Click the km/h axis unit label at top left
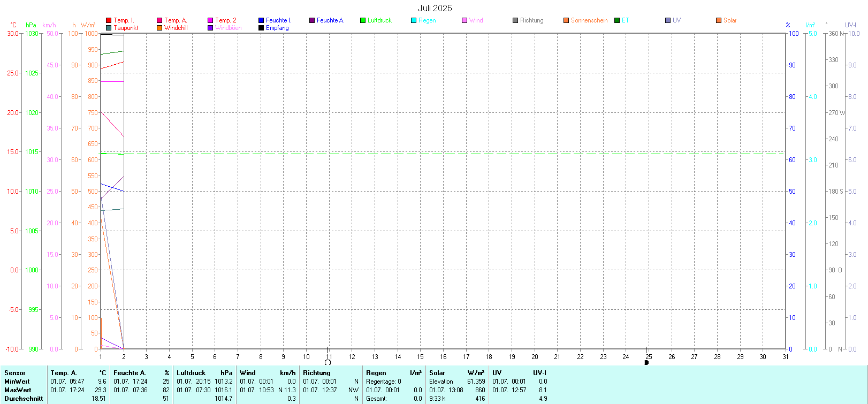 [x=49, y=25]
